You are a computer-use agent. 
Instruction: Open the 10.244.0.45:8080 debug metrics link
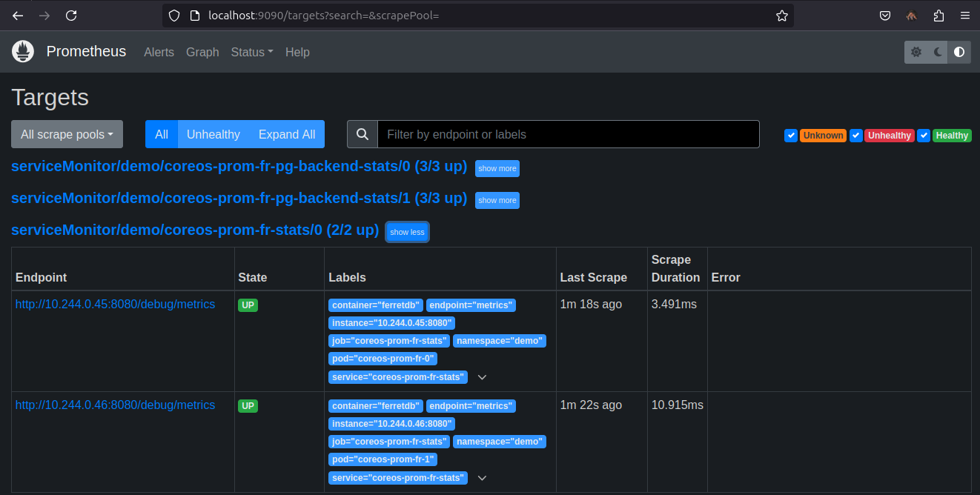[115, 304]
